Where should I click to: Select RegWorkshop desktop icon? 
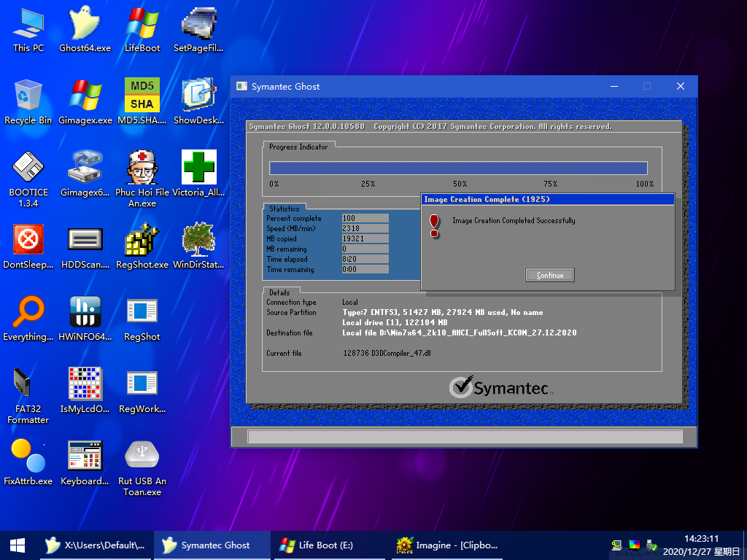pos(142,391)
